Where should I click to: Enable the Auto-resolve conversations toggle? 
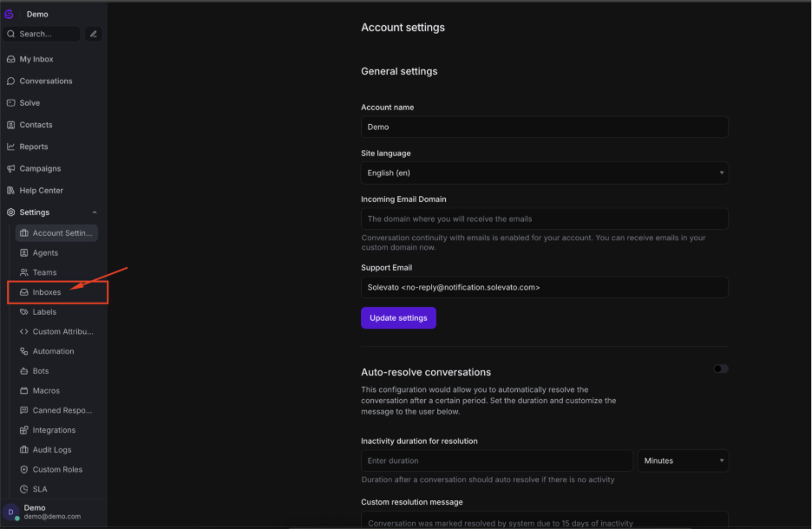[x=720, y=369]
